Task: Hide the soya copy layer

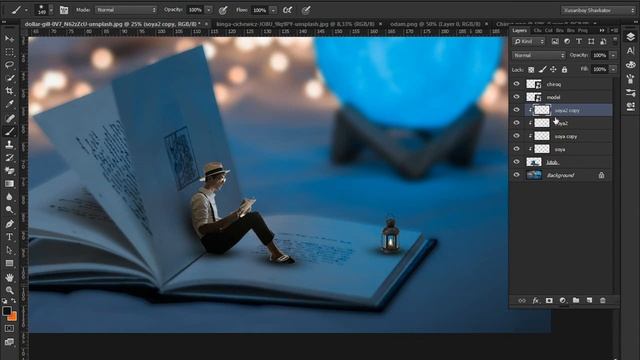Action: (516, 136)
